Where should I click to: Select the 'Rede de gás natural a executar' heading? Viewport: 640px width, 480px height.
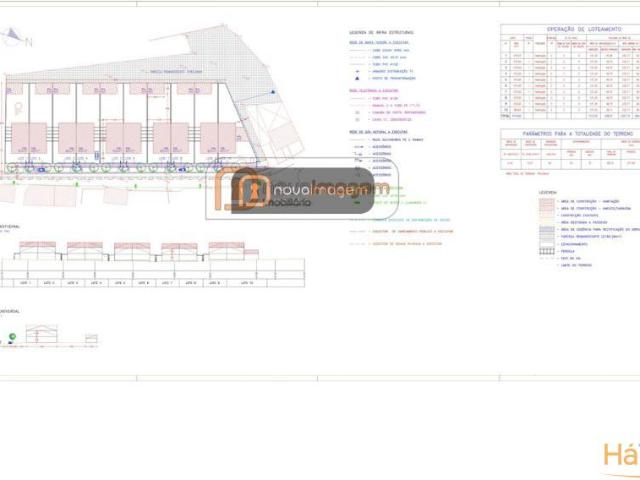(378, 132)
